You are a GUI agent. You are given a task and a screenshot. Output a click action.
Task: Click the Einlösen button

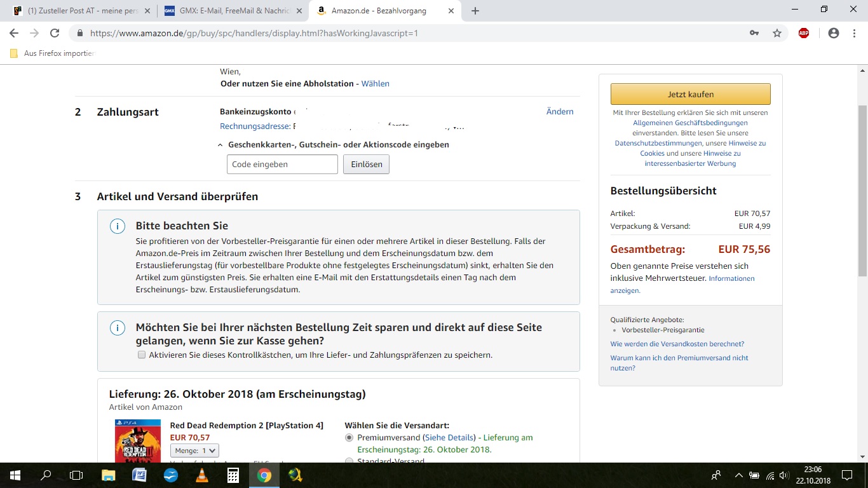tap(366, 164)
